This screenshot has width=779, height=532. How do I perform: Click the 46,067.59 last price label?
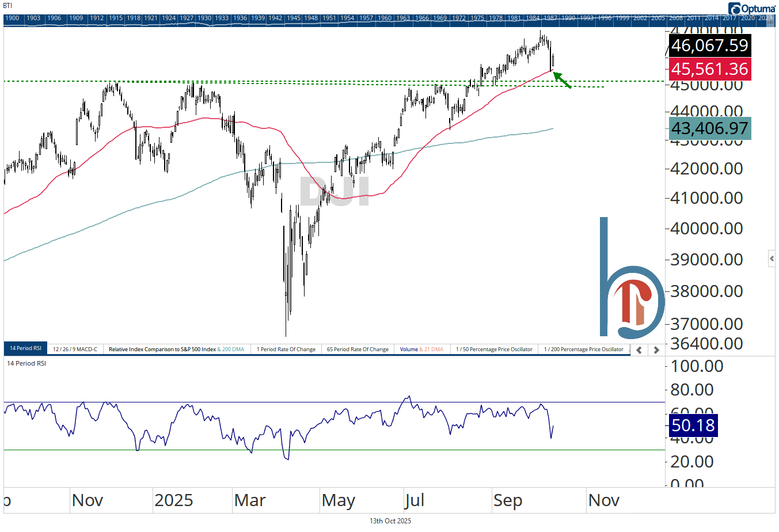(x=709, y=45)
